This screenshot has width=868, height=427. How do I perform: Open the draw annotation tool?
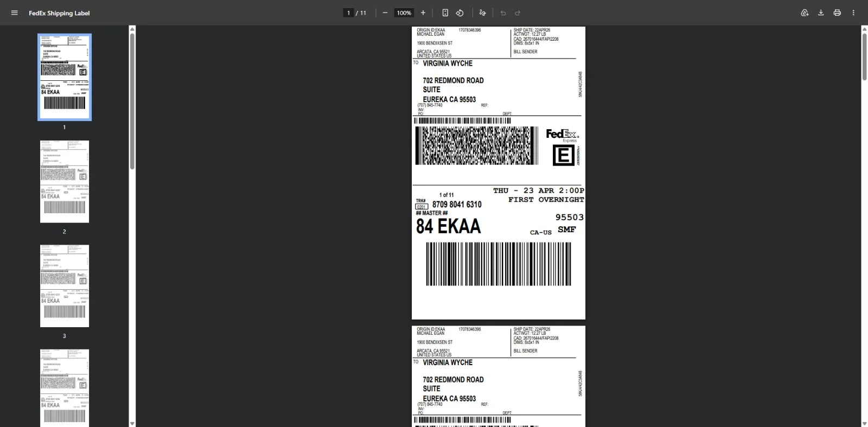[x=482, y=13]
